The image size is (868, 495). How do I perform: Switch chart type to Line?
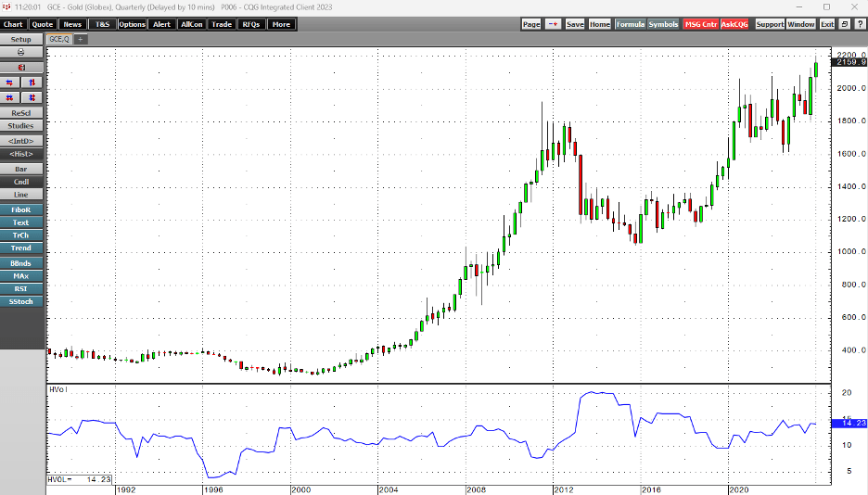21,195
